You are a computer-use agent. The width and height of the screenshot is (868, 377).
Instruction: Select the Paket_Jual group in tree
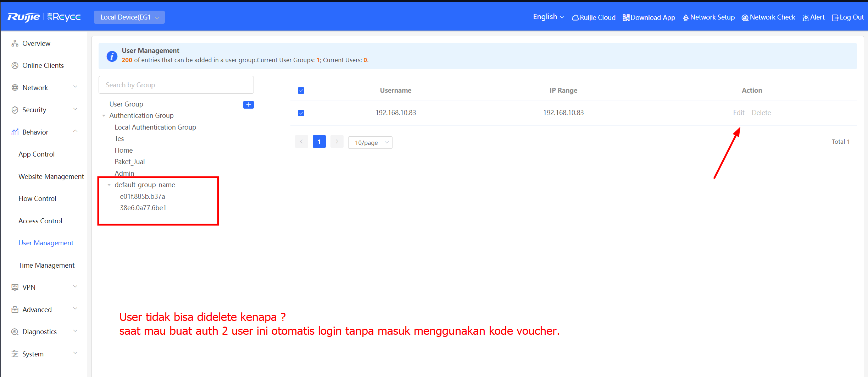pyautogui.click(x=129, y=162)
